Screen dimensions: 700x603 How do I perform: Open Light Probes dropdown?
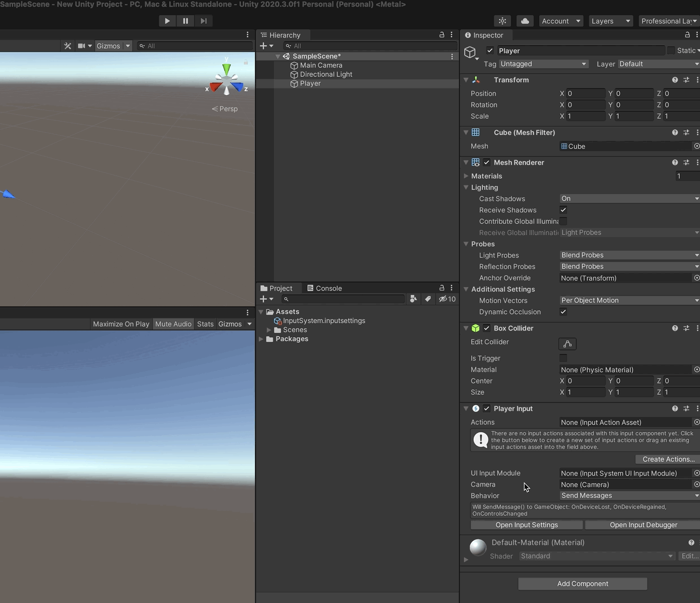point(630,255)
